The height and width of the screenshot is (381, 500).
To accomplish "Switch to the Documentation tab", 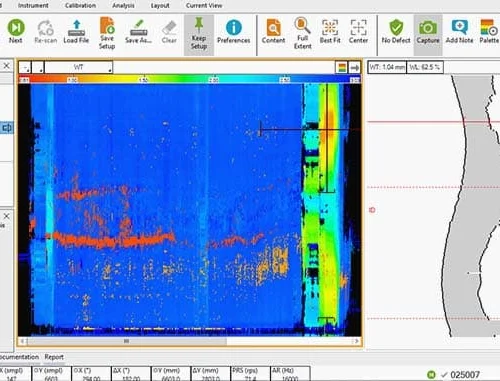I will click(19, 357).
